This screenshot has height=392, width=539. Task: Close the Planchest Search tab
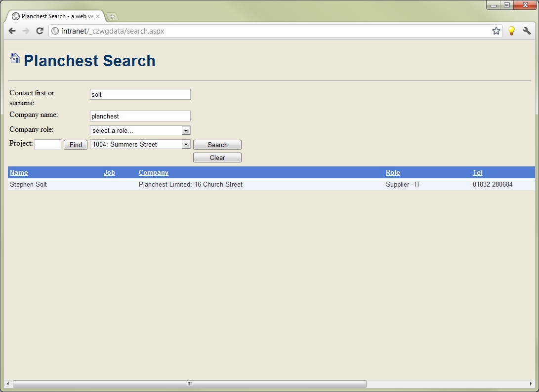coord(98,16)
